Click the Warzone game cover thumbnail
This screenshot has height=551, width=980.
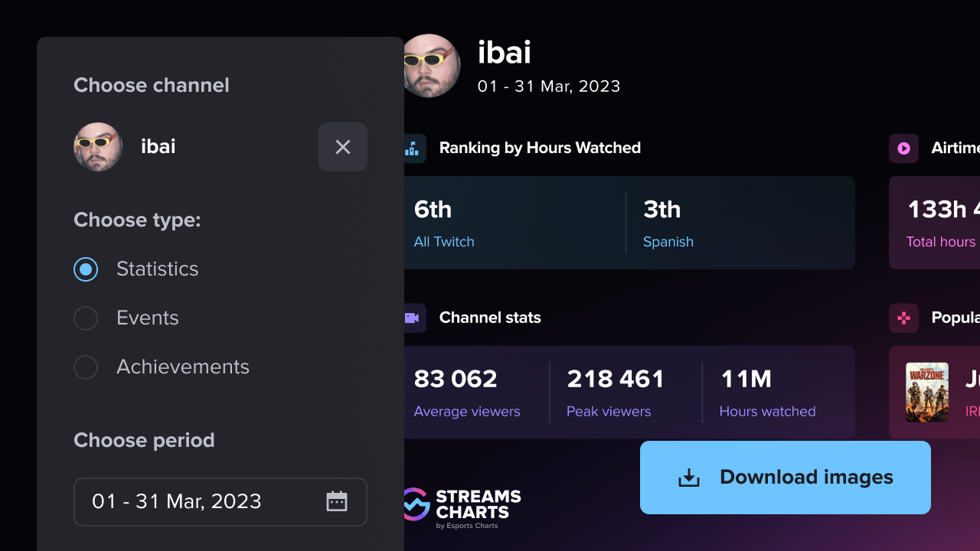point(928,391)
